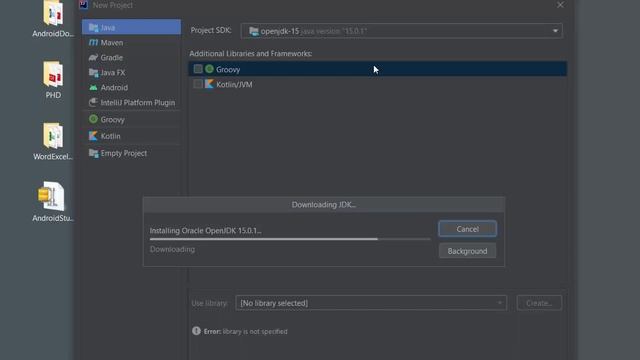This screenshot has height=360, width=640.
Task: Select Gradle project category
Action: click(x=131, y=58)
